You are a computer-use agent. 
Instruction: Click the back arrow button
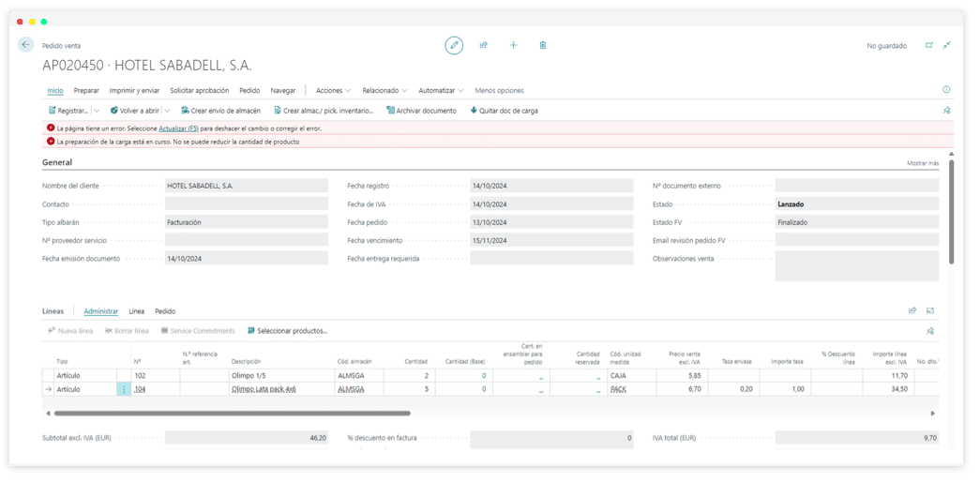pyautogui.click(x=25, y=45)
